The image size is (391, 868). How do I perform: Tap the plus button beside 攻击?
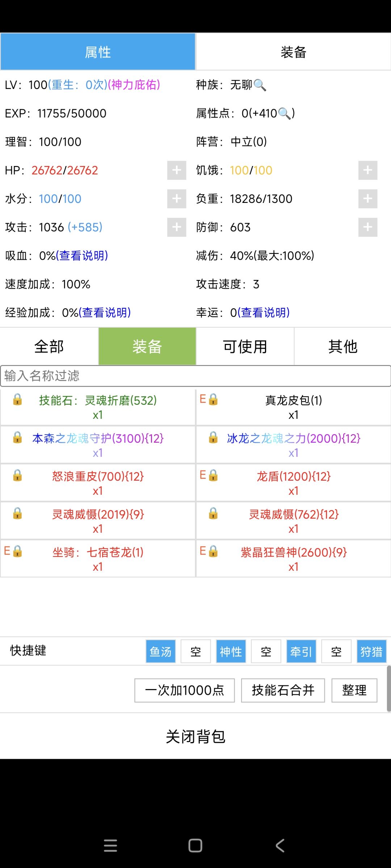pos(177,227)
